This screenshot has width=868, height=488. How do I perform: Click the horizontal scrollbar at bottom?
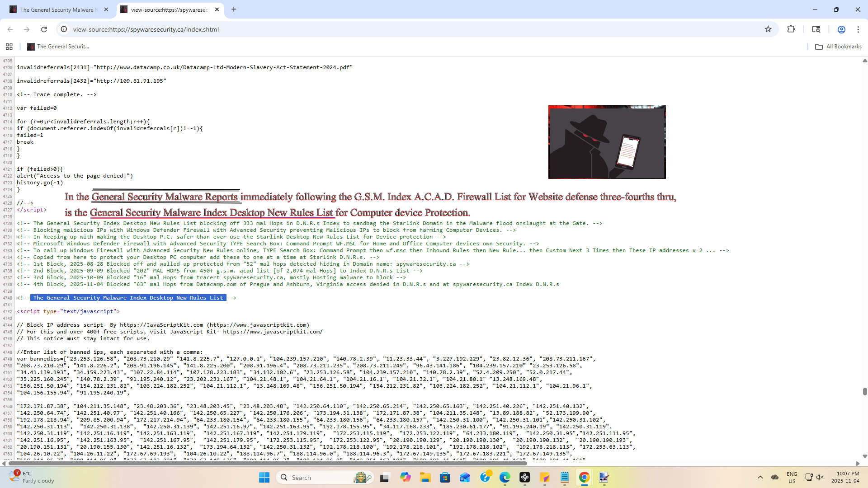click(x=267, y=463)
